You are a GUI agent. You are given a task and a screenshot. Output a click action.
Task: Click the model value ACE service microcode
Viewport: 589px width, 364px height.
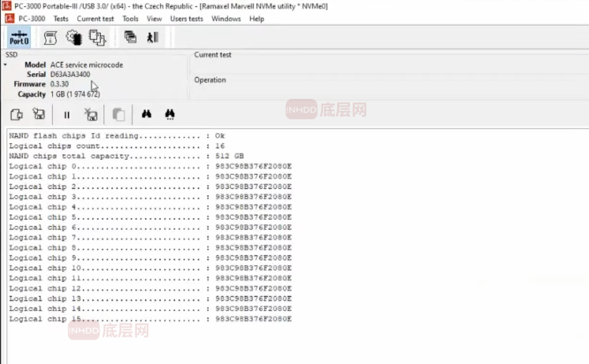coord(86,65)
